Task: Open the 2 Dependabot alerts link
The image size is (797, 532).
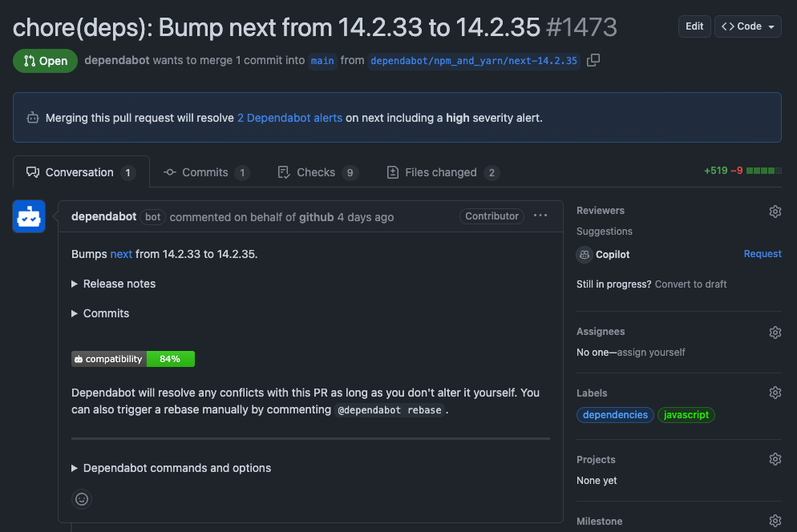Action: coord(289,118)
